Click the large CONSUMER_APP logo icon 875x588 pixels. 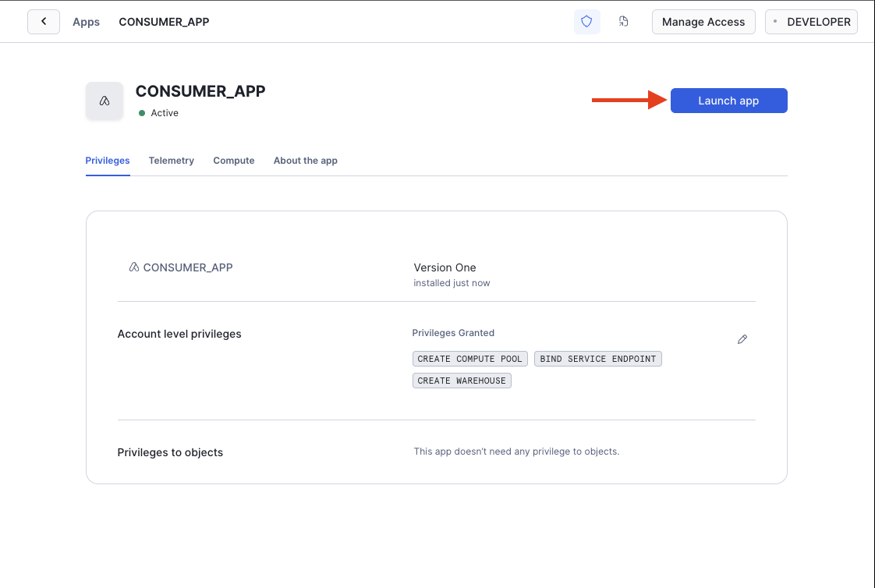click(x=105, y=101)
